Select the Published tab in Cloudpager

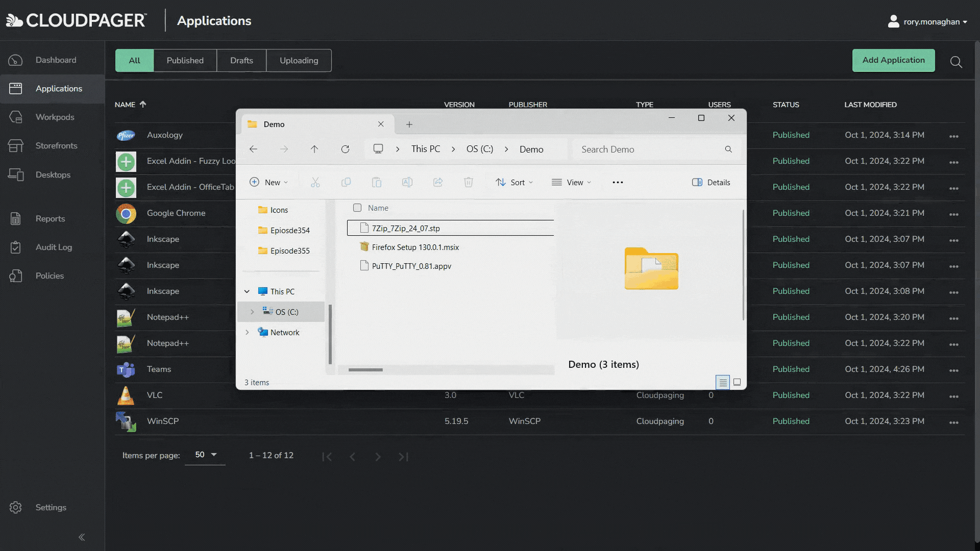tap(184, 60)
